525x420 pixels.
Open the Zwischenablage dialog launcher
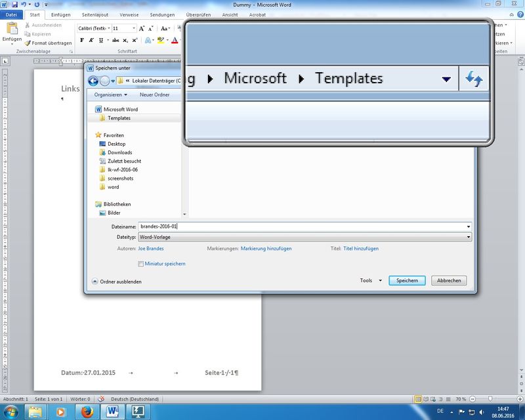71,52
